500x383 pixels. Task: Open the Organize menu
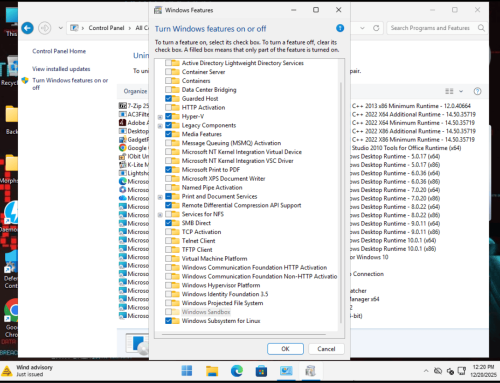click(x=135, y=91)
